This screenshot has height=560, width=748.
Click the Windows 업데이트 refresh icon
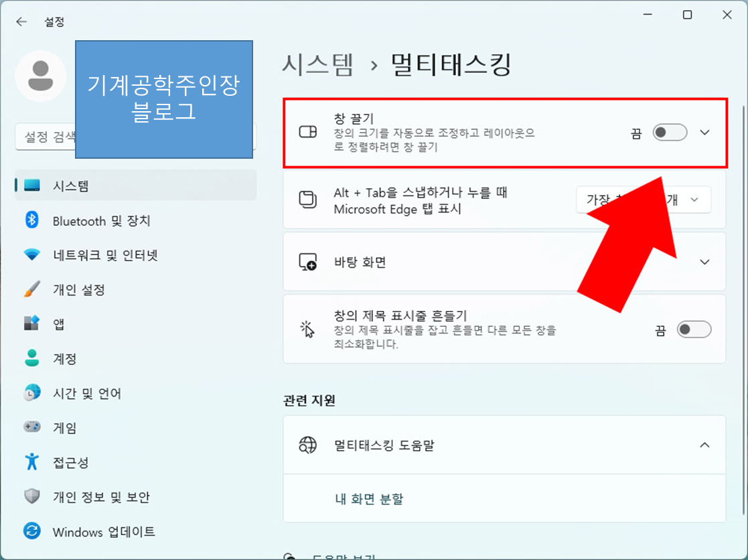click(32, 531)
